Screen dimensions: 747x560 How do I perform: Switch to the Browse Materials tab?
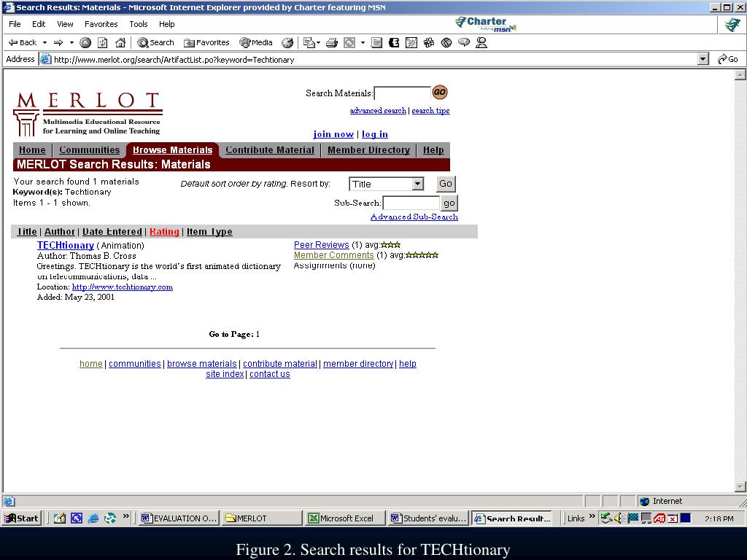pos(172,150)
